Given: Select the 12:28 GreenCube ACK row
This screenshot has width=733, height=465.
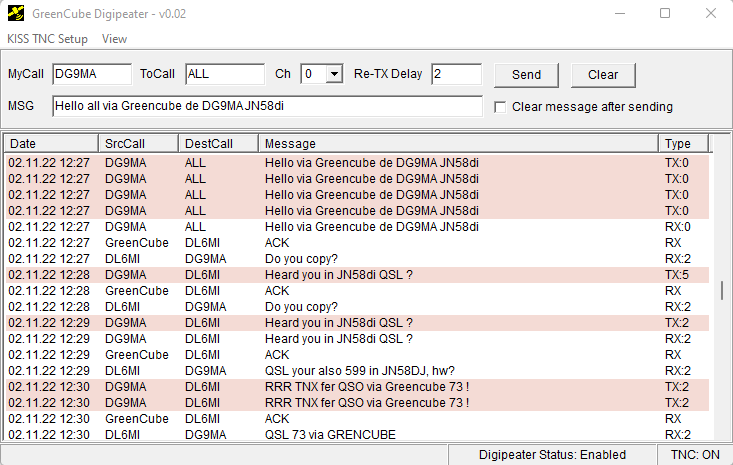Looking at the screenshot, I should pos(357,291).
